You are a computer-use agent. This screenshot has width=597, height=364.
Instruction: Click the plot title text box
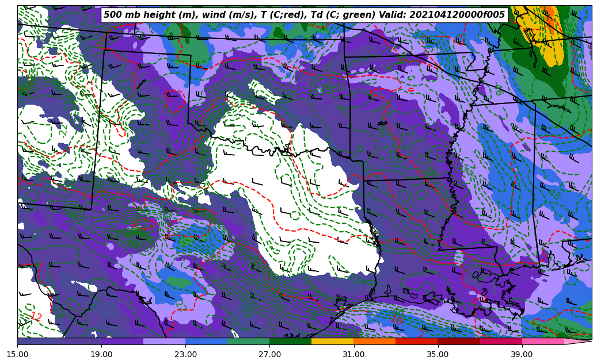coord(304,15)
